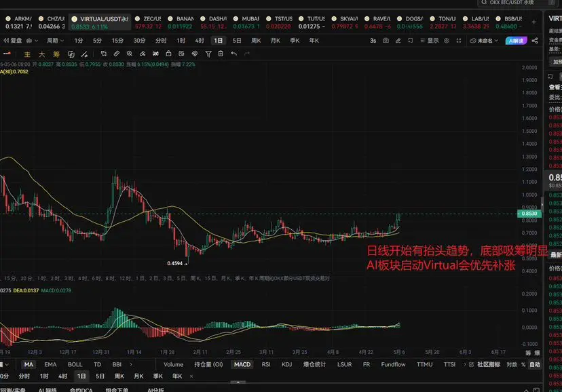This screenshot has width=562, height=392.
Task: Click the pencil drawing icon in top bar
Action: point(398,41)
